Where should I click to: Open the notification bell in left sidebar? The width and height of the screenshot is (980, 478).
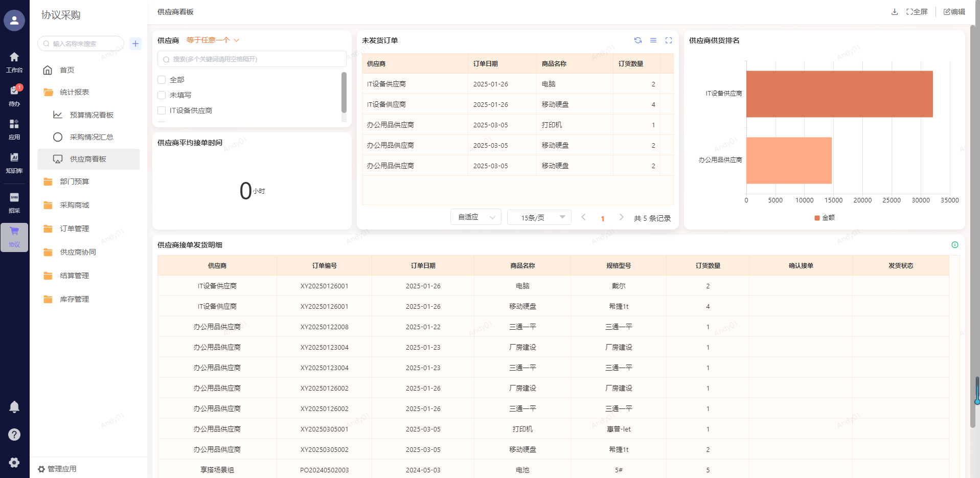[x=14, y=407]
